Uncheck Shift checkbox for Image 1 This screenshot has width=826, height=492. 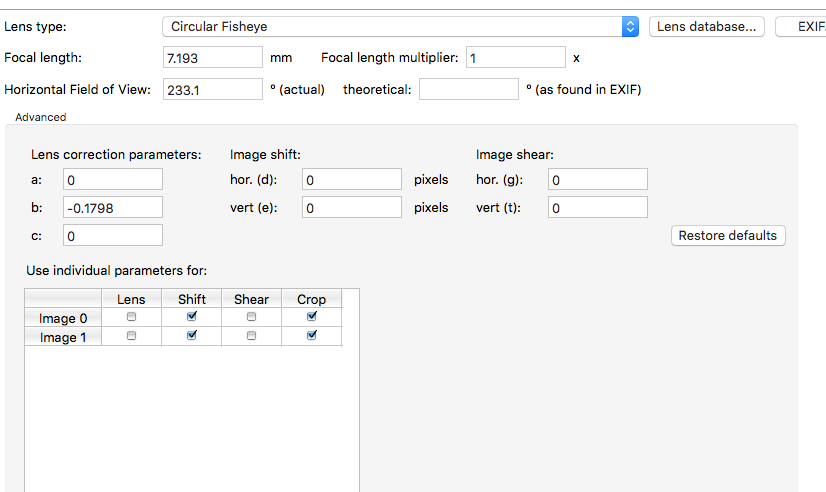click(192, 336)
